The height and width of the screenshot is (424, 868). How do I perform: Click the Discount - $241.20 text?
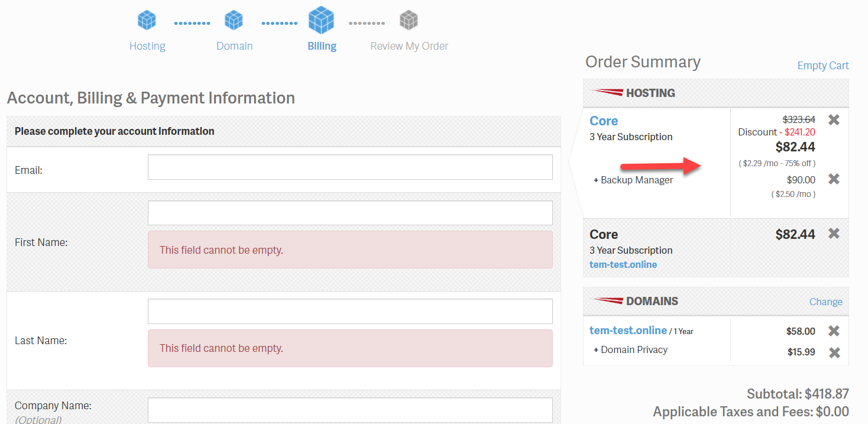click(x=777, y=132)
